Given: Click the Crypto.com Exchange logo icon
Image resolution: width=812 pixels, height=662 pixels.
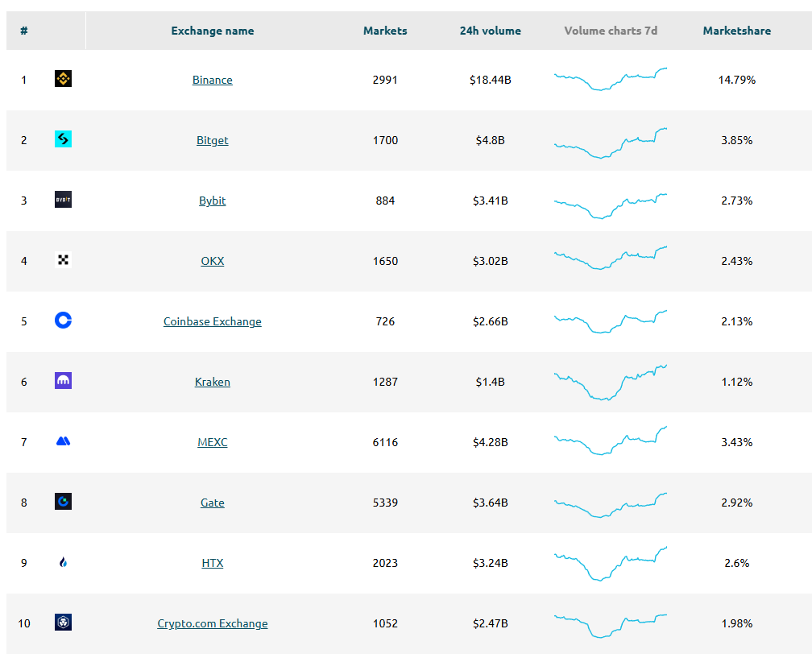Looking at the screenshot, I should pyautogui.click(x=63, y=623).
